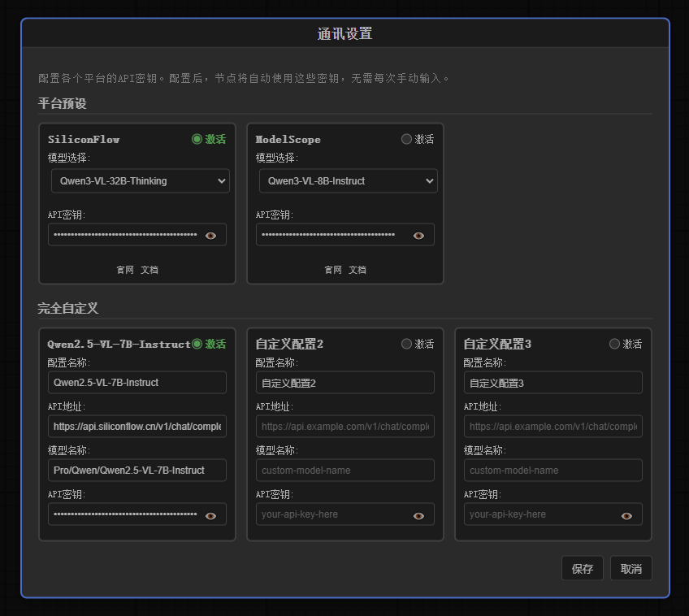Select 激活 radio for Qwen2.5-VL-7B-Instruct config
Screen dimensions: 689x616
pos(197,344)
